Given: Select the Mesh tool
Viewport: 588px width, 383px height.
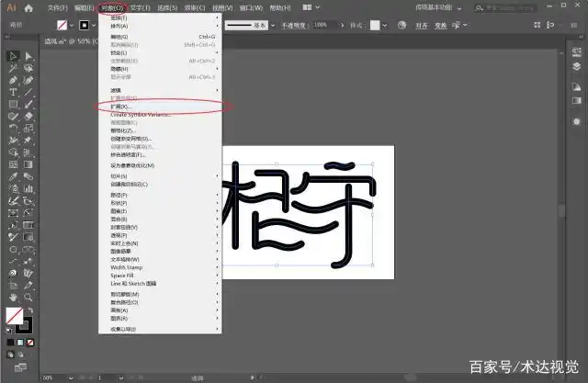Looking at the screenshot, I should [x=13, y=164].
